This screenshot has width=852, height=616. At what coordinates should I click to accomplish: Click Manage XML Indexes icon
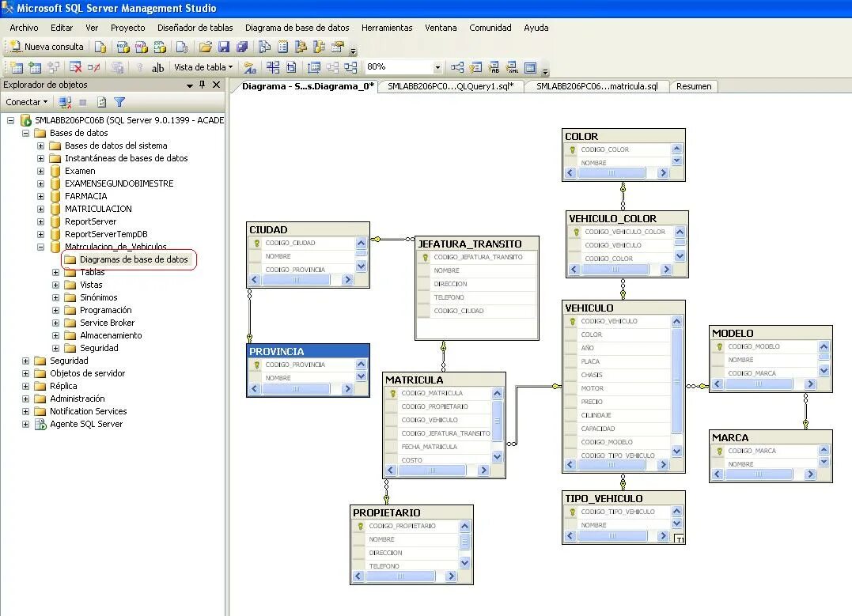tap(512, 67)
